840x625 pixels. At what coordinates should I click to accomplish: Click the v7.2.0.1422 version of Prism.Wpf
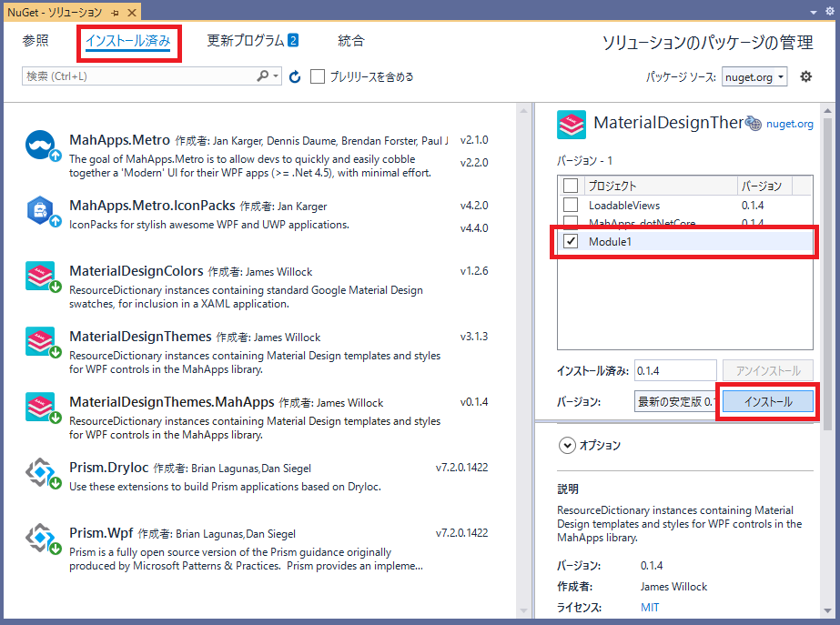461,533
